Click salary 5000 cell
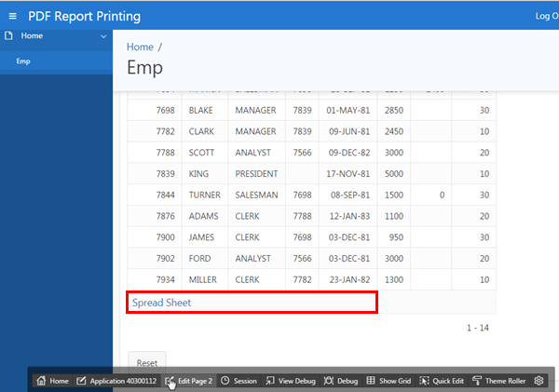The width and height of the screenshot is (559, 392). coord(393,174)
